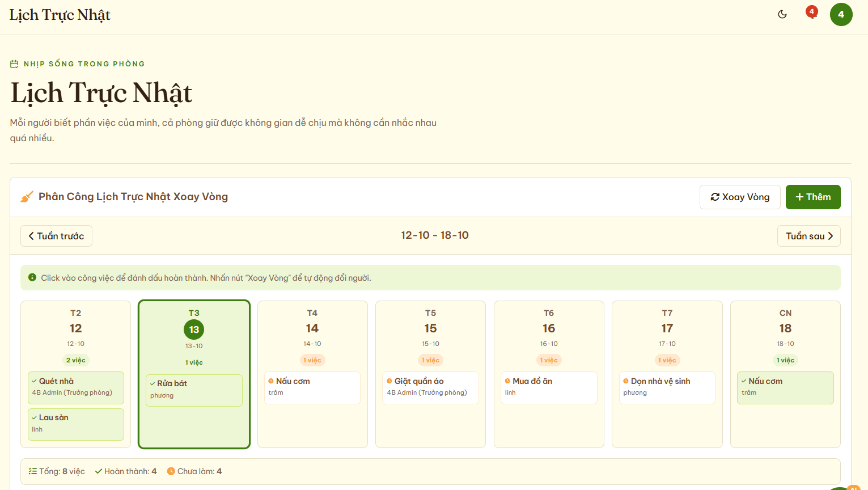868x490 pixels.
Task: Go to next week Tuần sau
Action: 809,236
